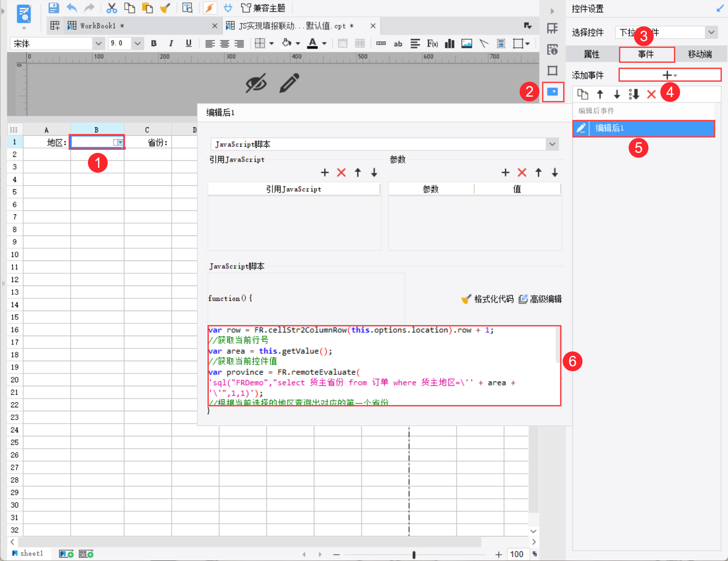Screen dimensions: 728x561
Task: Open the widget settings side panel icon
Action: pos(553,92)
